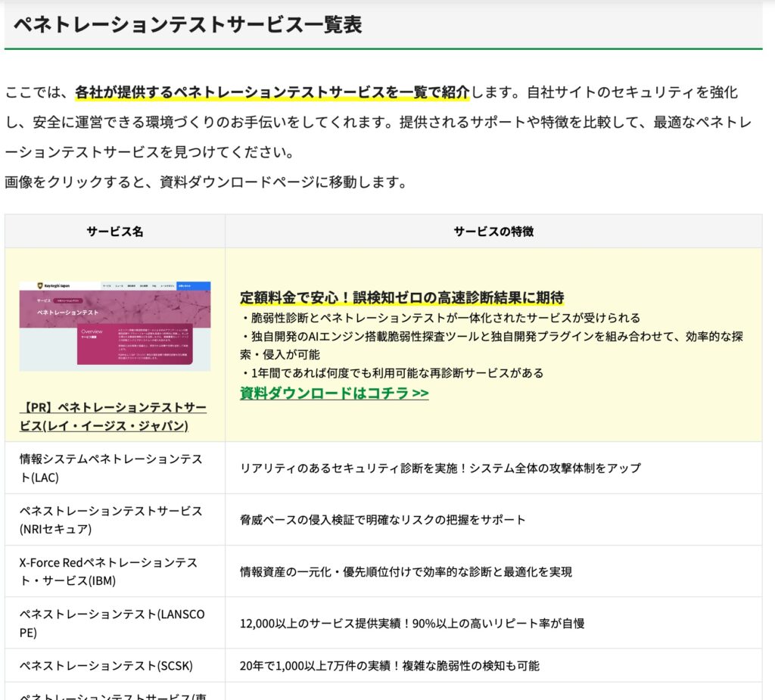This screenshot has width=775, height=700.
Task: Click the 脅威ベースの侵入検証 description text
Action: [382, 520]
